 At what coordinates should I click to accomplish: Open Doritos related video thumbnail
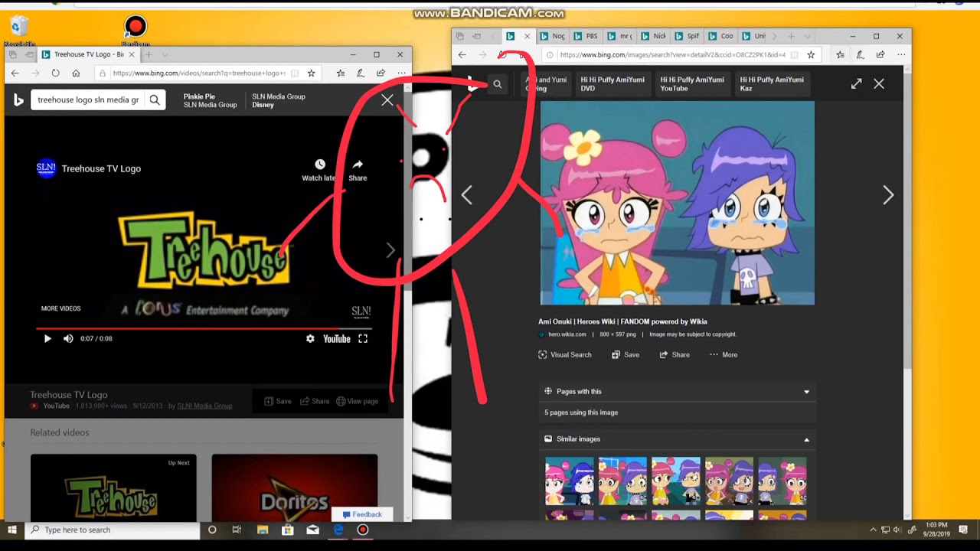(x=294, y=488)
